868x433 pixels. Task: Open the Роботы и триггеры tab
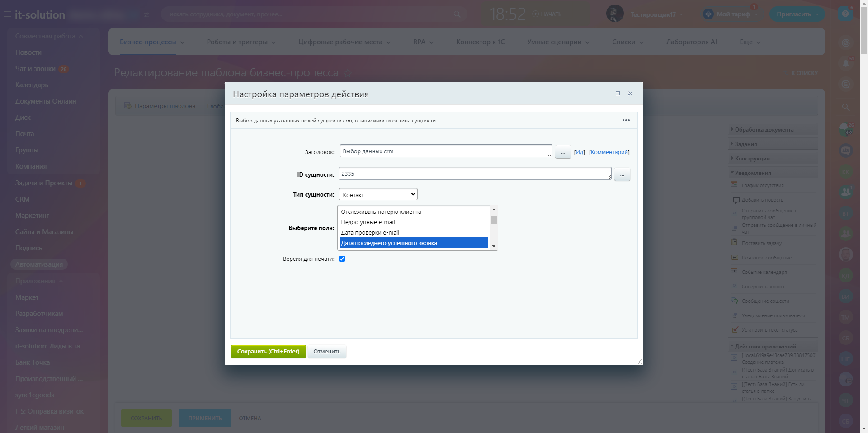241,42
